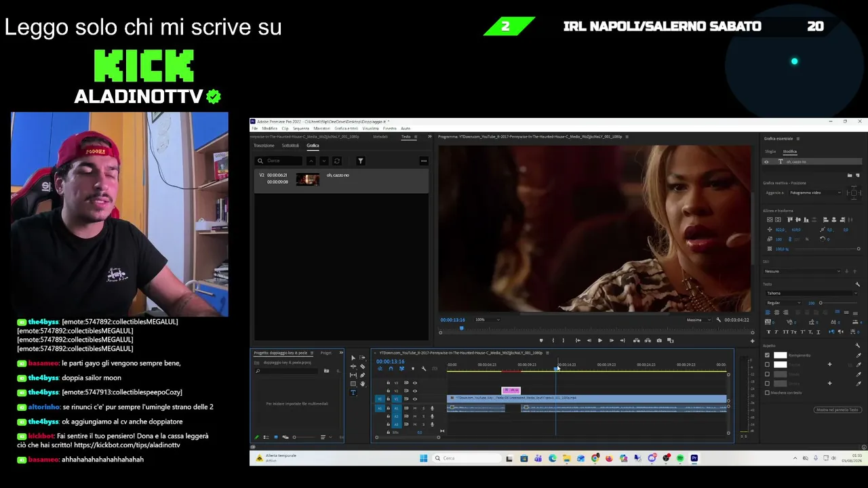Image resolution: width=868 pixels, height=488 pixels.
Task: Open timeline settings wrench icon
Action: pos(423,369)
